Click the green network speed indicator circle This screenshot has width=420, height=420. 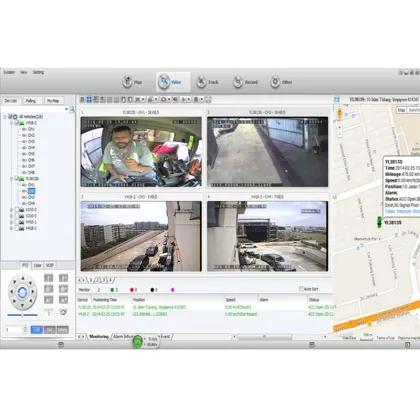[138, 342]
